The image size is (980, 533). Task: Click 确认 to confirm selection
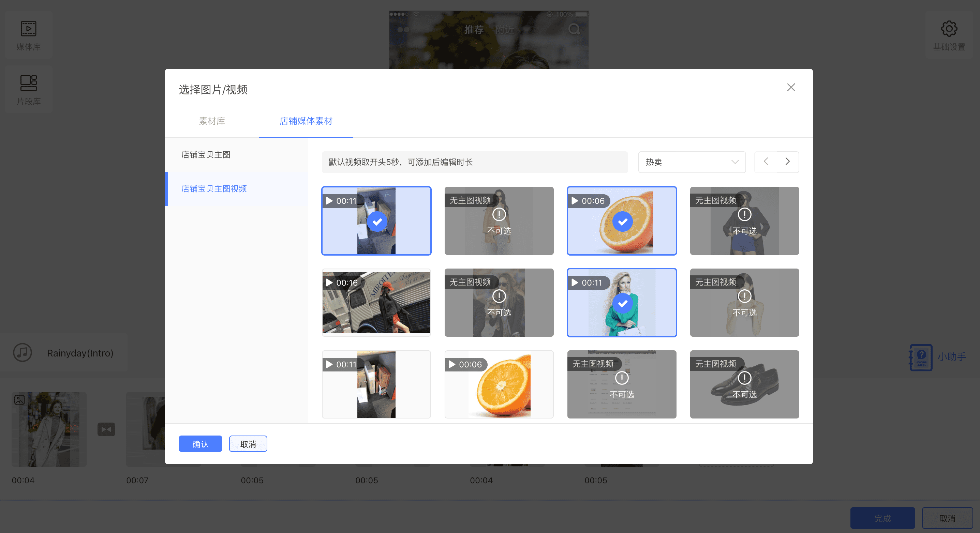tap(200, 444)
